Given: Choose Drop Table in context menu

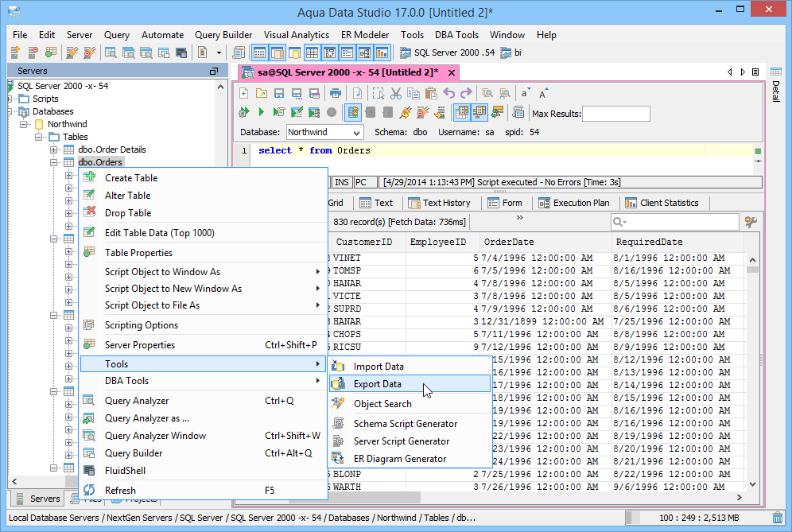Looking at the screenshot, I should 204,212.
